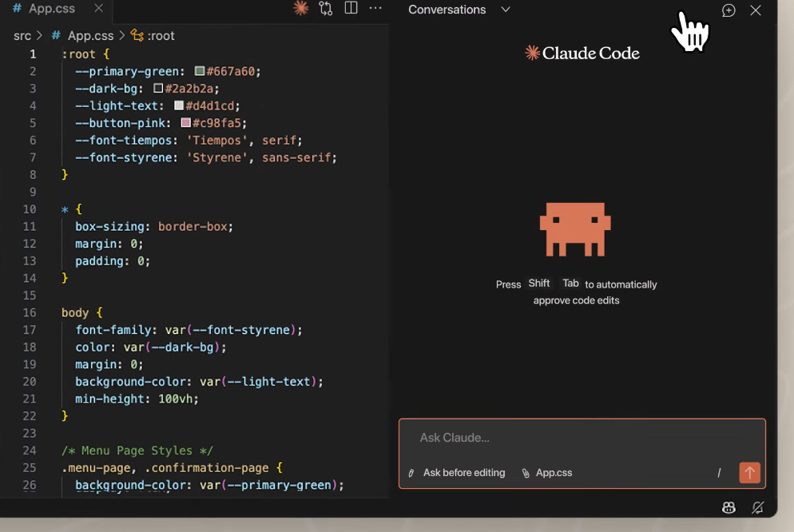Screen dimensions: 794x532
Task: Click the Tab key hint
Action: click(x=570, y=284)
